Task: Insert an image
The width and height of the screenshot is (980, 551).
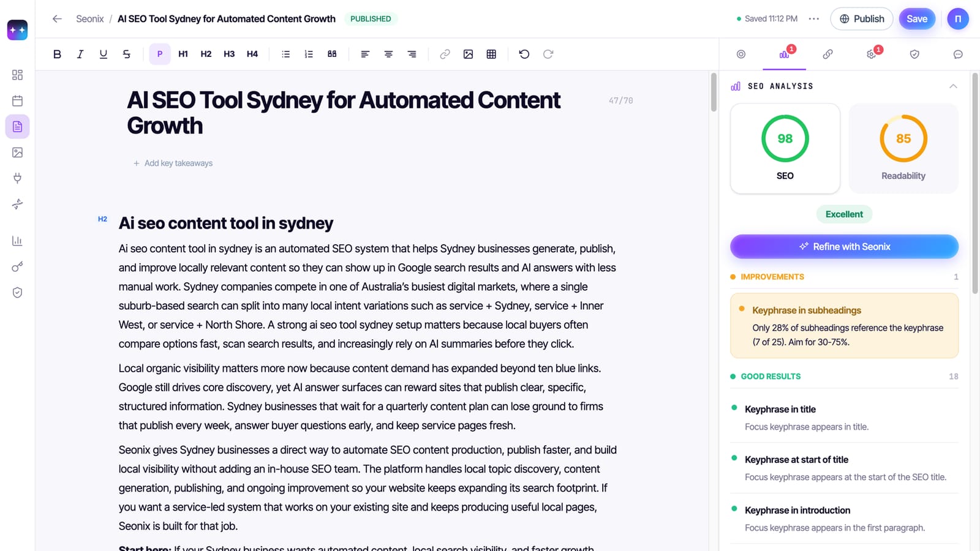Action: (x=468, y=54)
